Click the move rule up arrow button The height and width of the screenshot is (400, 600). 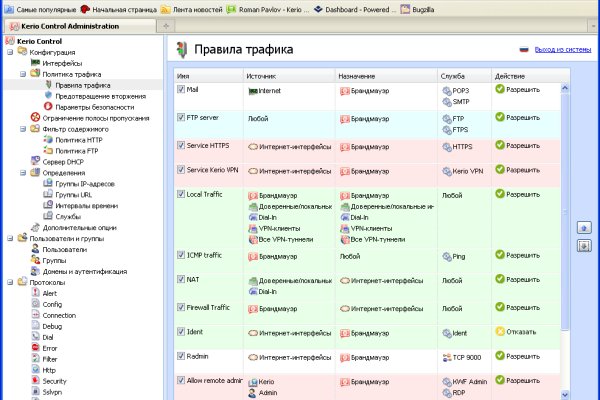585,227
